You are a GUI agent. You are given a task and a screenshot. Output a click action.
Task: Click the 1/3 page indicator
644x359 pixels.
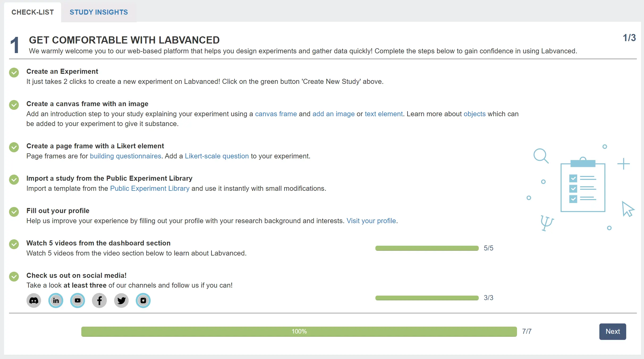629,38
